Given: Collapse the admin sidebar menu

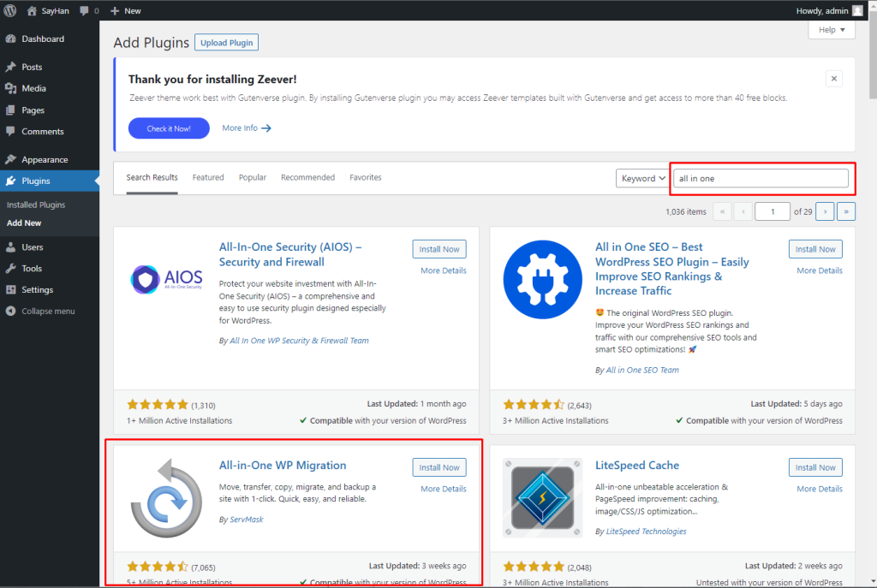Looking at the screenshot, I should (48, 311).
